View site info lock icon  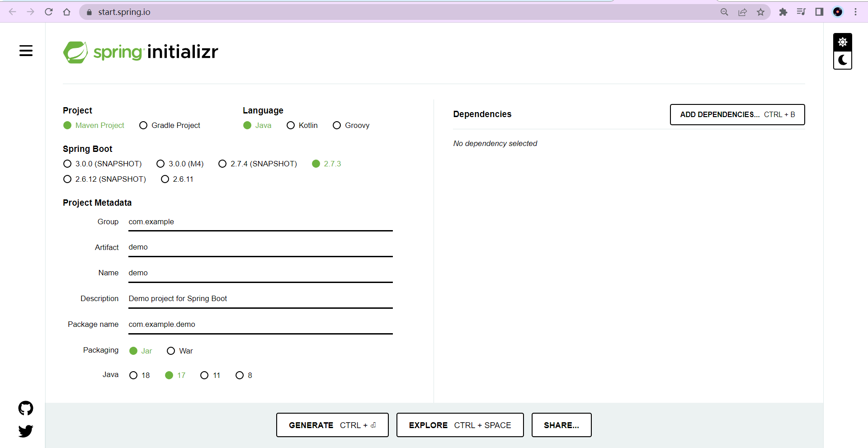click(x=89, y=12)
